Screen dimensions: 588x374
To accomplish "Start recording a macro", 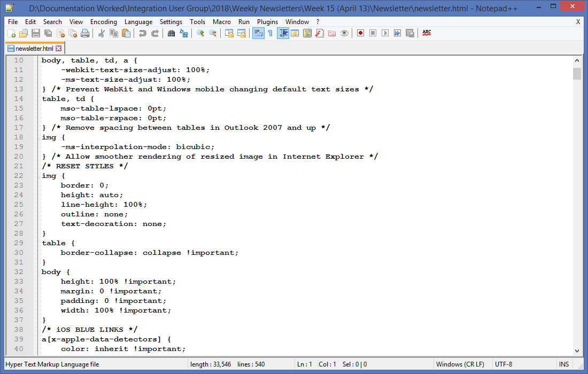I will pyautogui.click(x=360, y=33).
